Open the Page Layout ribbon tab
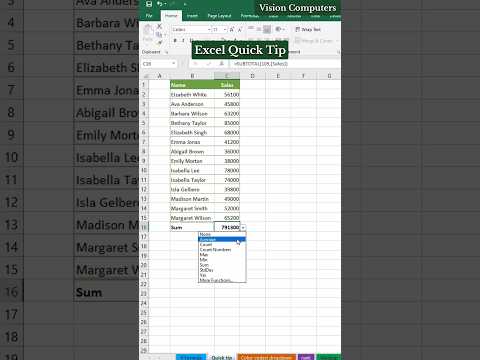The height and width of the screenshot is (360, 480). (219, 16)
